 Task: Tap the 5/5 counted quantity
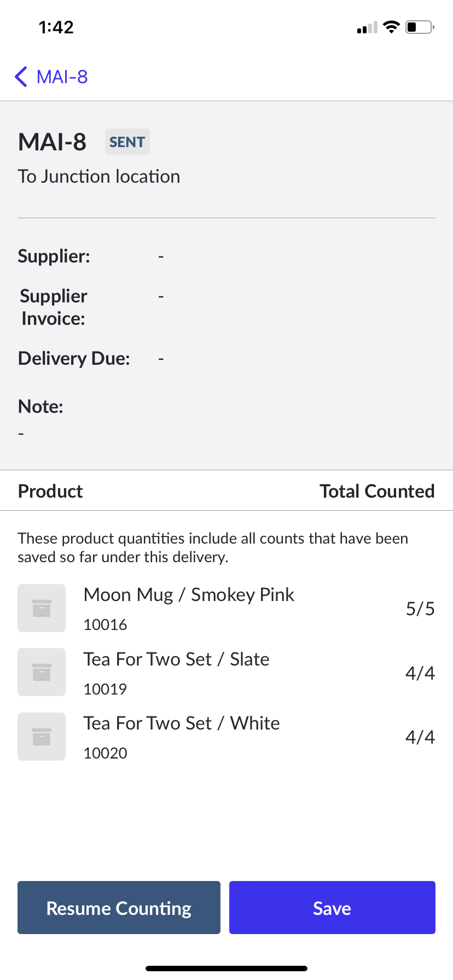pyautogui.click(x=420, y=609)
